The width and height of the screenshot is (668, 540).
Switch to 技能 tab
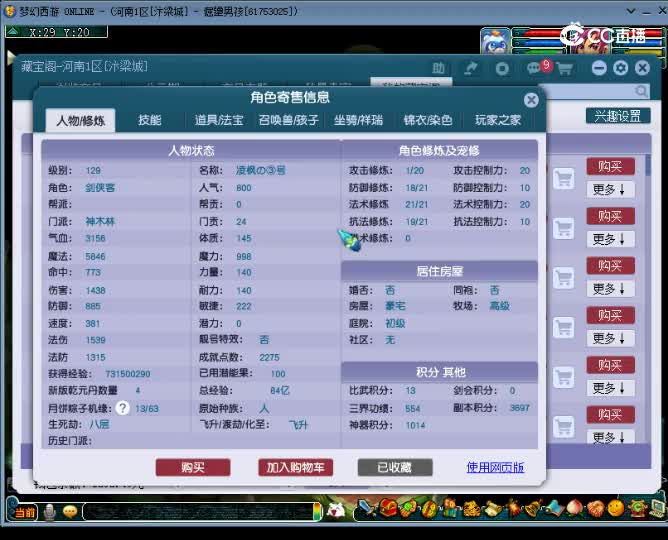[150, 120]
